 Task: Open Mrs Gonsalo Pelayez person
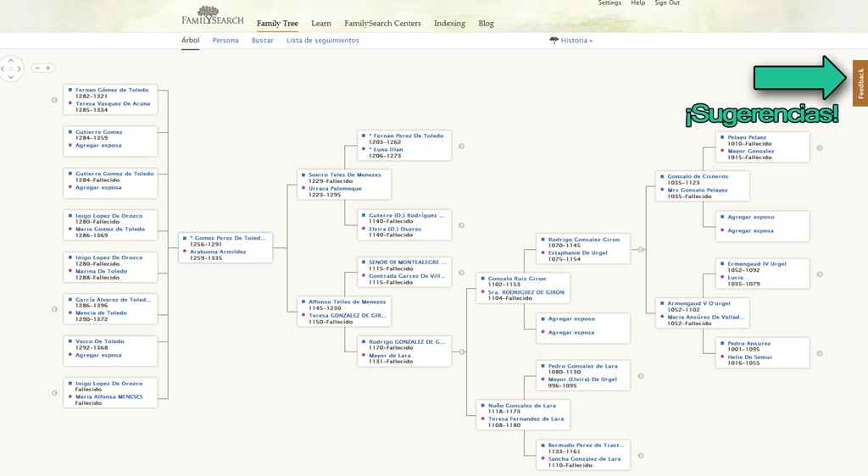pyautogui.click(x=698, y=190)
